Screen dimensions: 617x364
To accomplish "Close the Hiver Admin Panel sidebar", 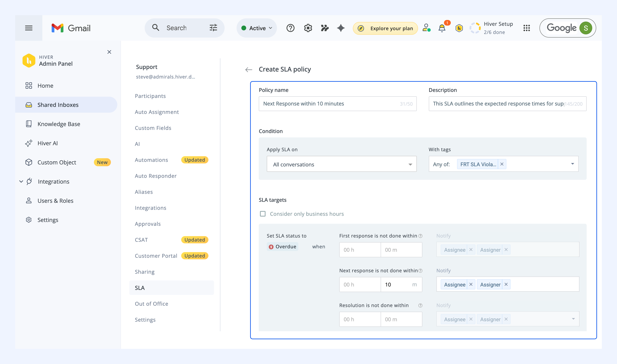I will [109, 52].
